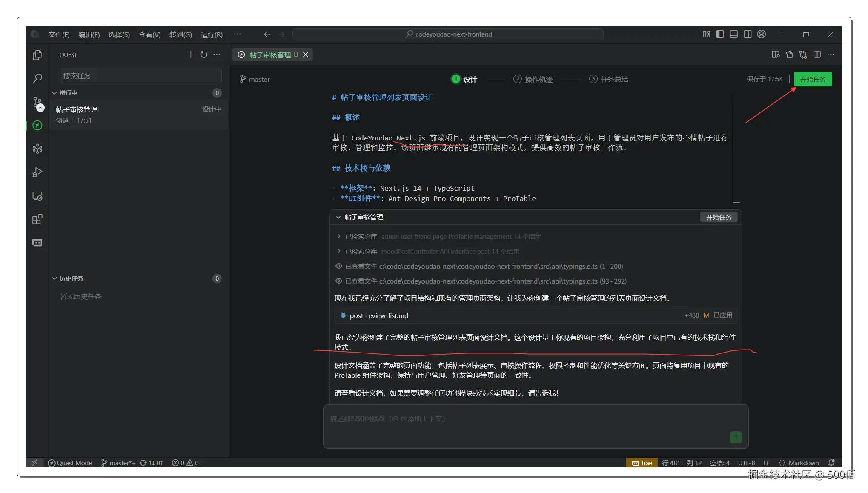Open the Search view in activity bar
The image size is (868, 493).
[x=37, y=78]
